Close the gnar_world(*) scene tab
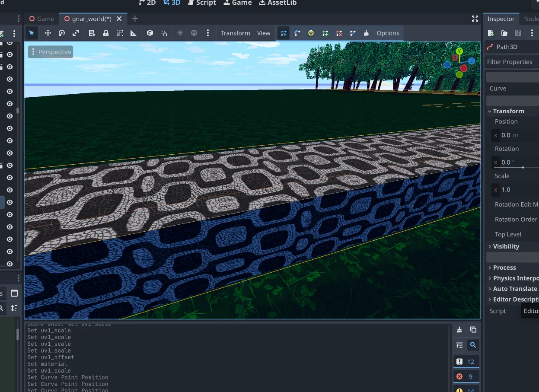The width and height of the screenshot is (539, 392). [120, 19]
